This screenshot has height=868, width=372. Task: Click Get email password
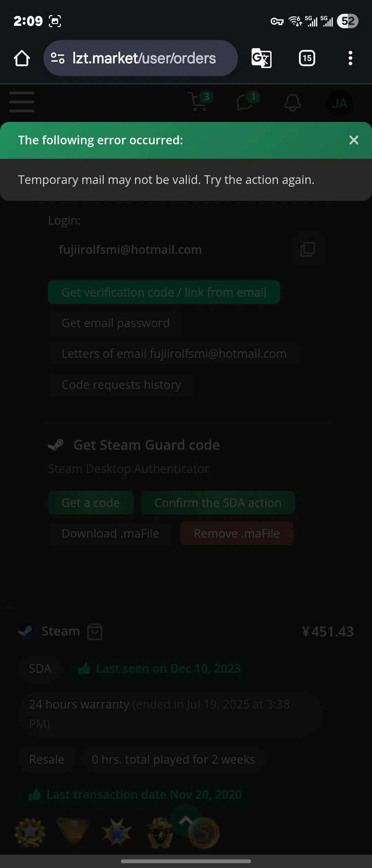pos(116,323)
